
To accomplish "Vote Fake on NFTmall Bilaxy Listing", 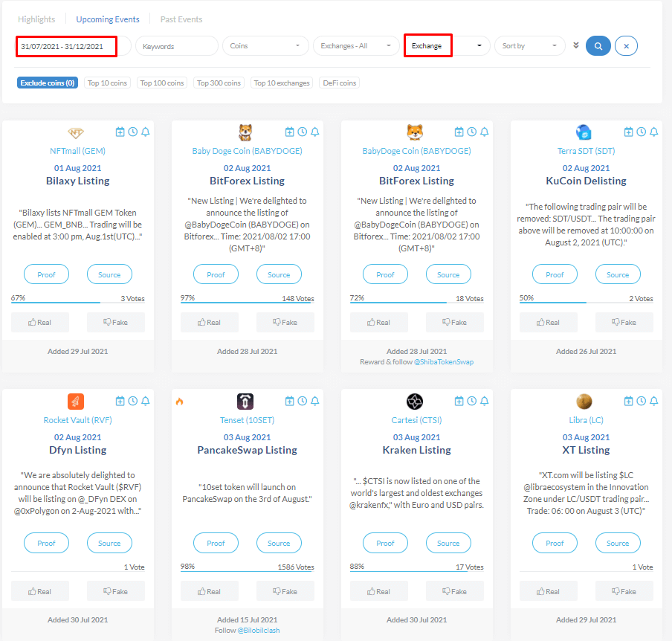I will pos(116,323).
